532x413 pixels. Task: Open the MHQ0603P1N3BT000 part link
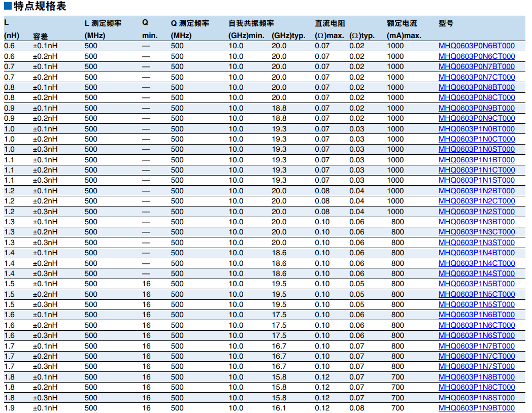point(477,221)
